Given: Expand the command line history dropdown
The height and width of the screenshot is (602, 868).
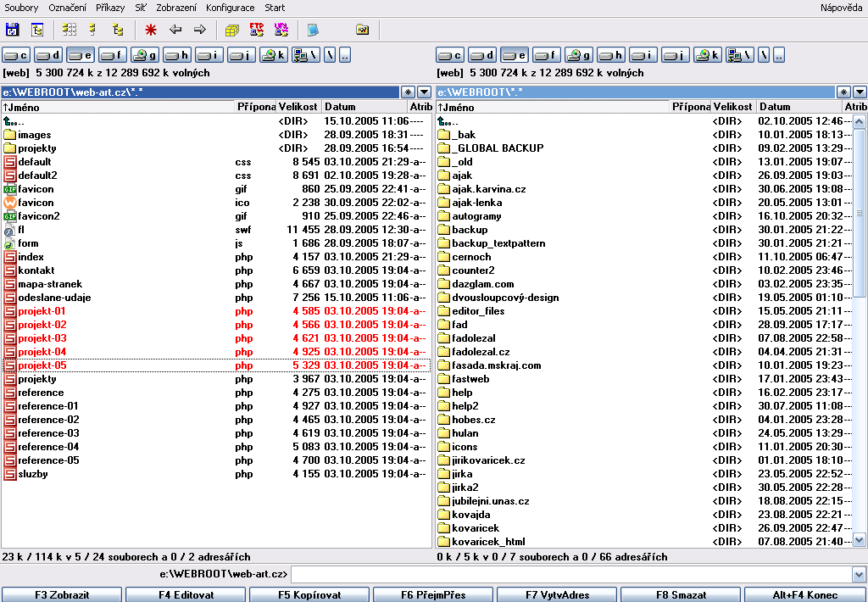Looking at the screenshot, I should [860, 575].
